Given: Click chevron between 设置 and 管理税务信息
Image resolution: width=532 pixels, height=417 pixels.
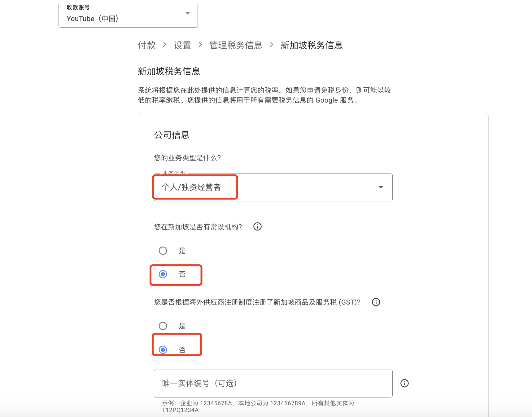Looking at the screenshot, I should pos(200,45).
